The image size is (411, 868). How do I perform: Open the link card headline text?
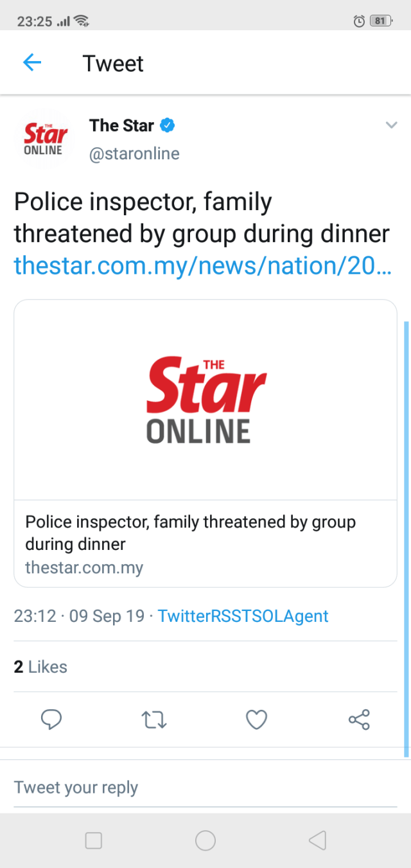190,533
